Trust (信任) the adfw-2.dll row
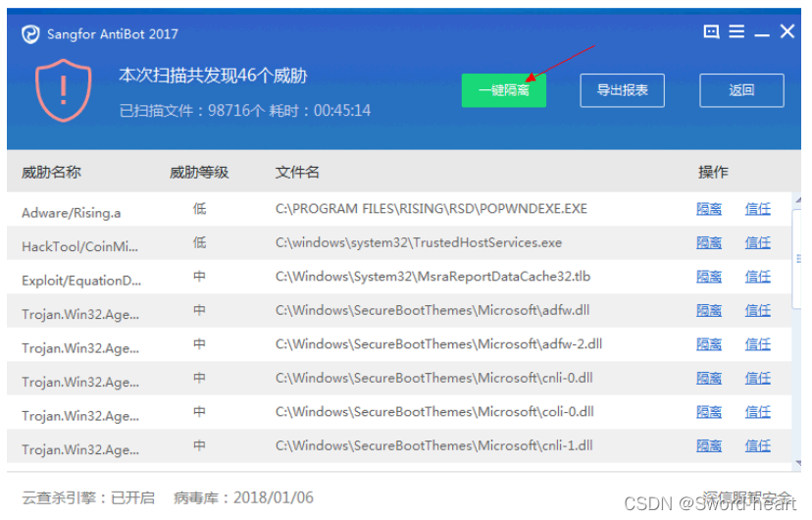This screenshot has height=520, width=812. coord(758,344)
